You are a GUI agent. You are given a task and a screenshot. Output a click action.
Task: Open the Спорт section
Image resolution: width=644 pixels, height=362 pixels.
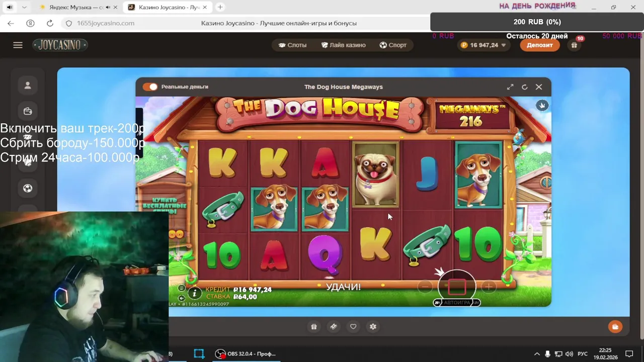[393, 45]
